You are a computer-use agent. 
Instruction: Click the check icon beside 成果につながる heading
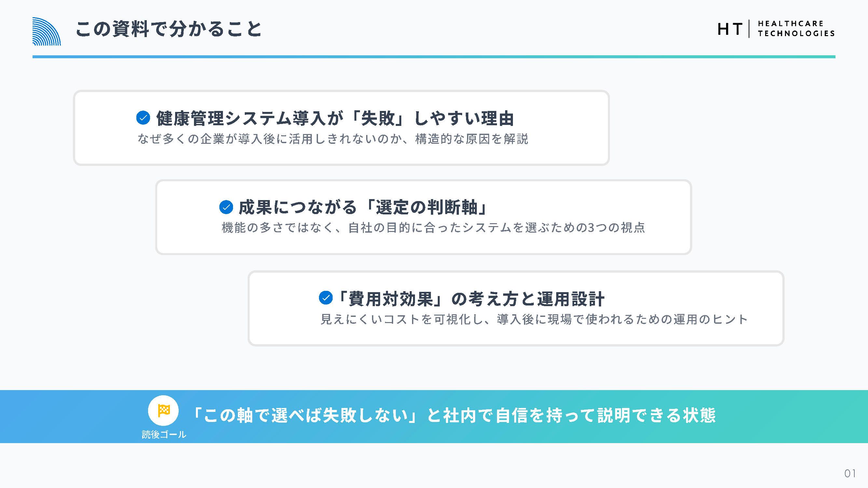(226, 207)
